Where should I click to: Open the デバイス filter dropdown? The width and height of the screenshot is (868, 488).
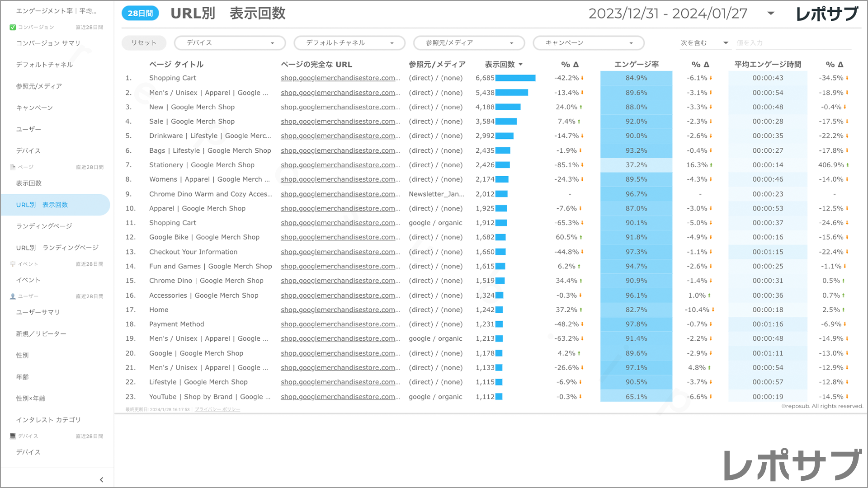(230, 43)
